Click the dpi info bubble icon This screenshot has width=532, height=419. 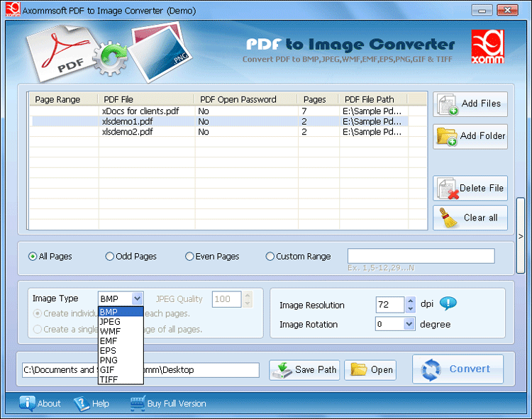coord(448,303)
